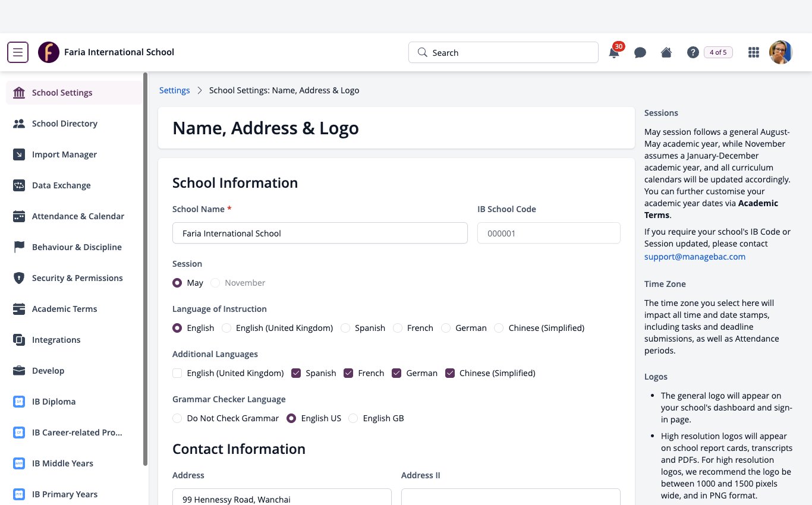The image size is (812, 505).
Task: Open Import Manager in sidebar
Action: coord(74,154)
